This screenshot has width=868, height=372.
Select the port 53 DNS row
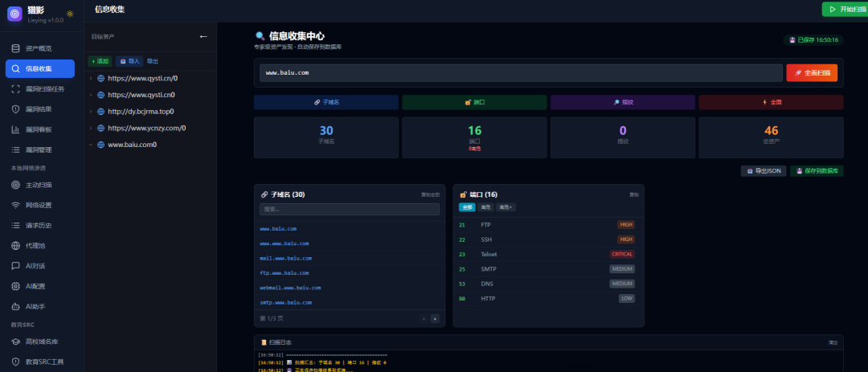(x=548, y=284)
